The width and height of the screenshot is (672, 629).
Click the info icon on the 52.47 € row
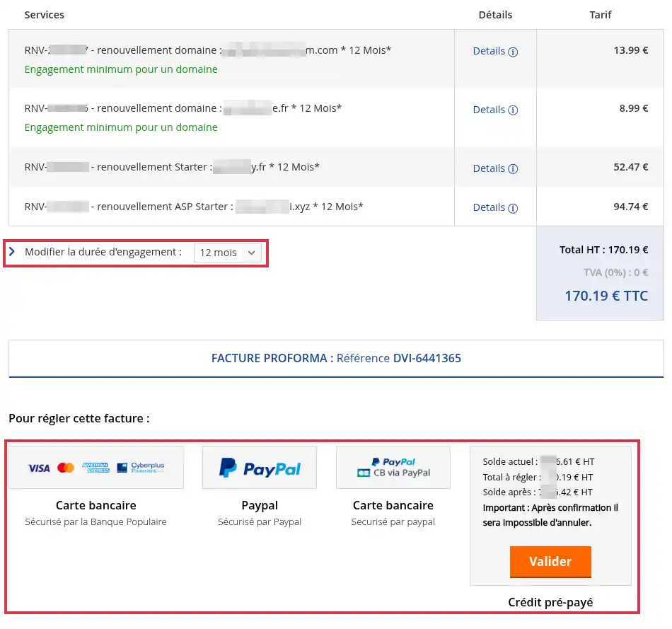tap(513, 169)
